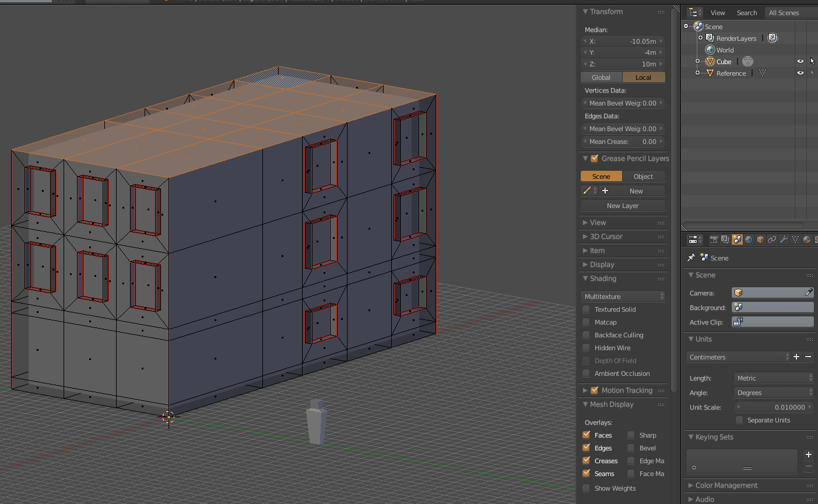Open the Object Data mesh triangle icon

[x=794, y=239]
